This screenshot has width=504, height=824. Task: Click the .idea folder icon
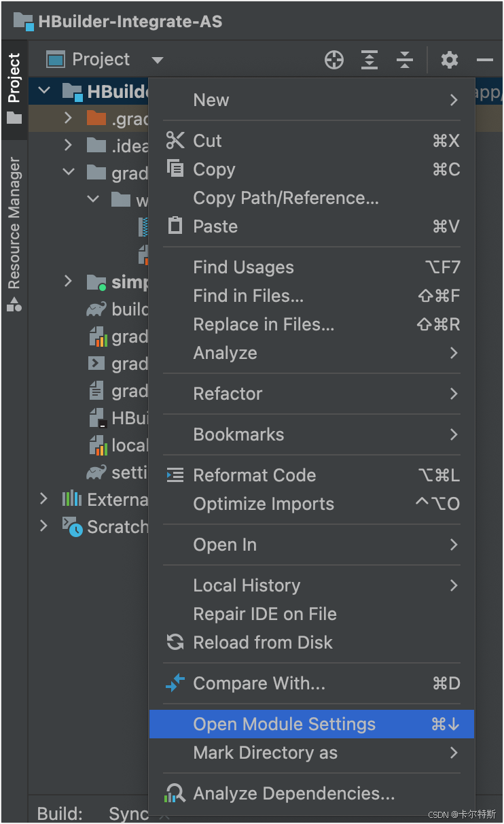pyautogui.click(x=97, y=145)
